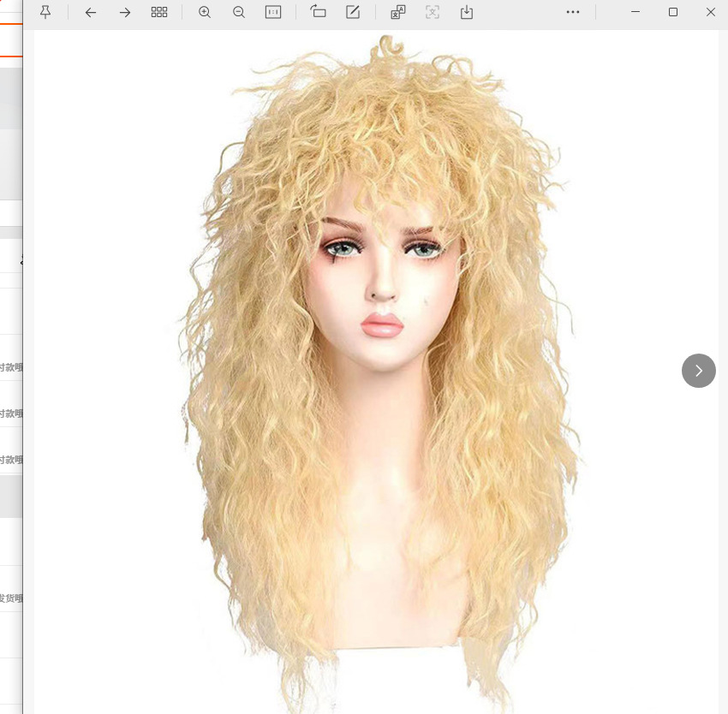The image size is (728, 714).
Task: Click the text recognition scan icon
Action: click(433, 12)
